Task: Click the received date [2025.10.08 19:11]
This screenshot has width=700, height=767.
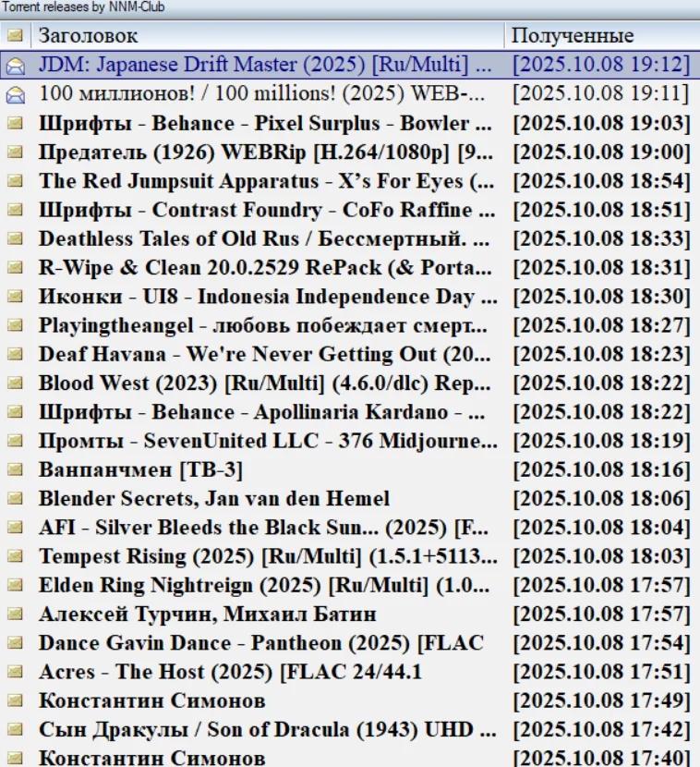Action: coord(601,93)
